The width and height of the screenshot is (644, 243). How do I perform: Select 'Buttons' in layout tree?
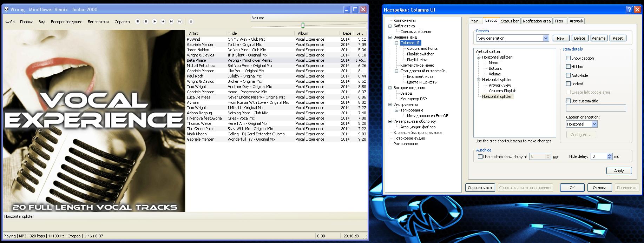pos(495,68)
